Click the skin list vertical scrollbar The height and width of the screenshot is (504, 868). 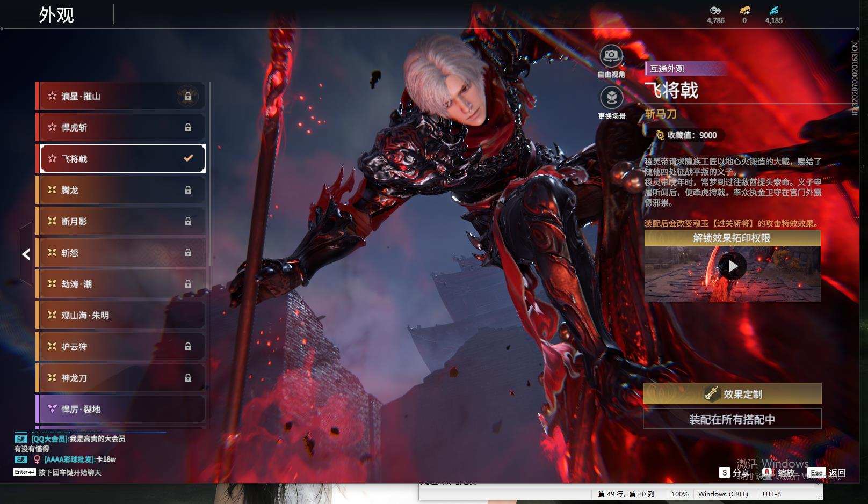[209, 174]
